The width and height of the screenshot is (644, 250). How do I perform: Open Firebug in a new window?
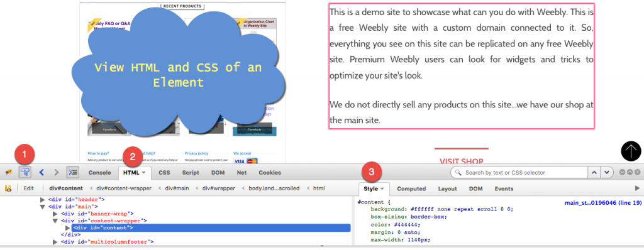(x=630, y=172)
